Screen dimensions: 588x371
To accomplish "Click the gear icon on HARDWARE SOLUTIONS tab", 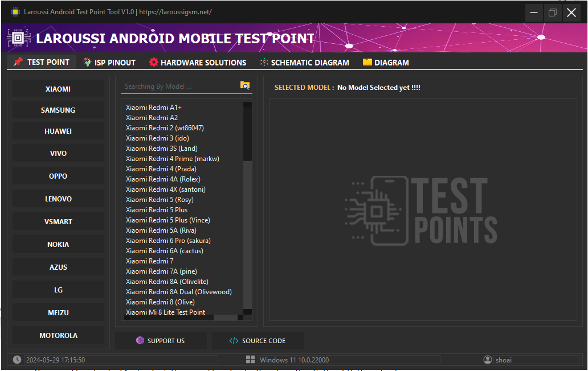I will click(153, 62).
